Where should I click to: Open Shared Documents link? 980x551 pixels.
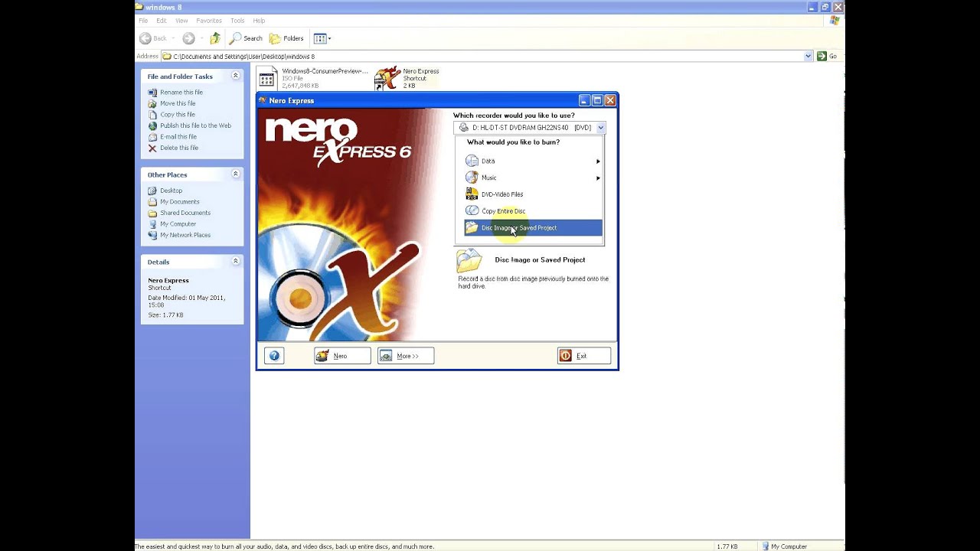[x=185, y=213]
